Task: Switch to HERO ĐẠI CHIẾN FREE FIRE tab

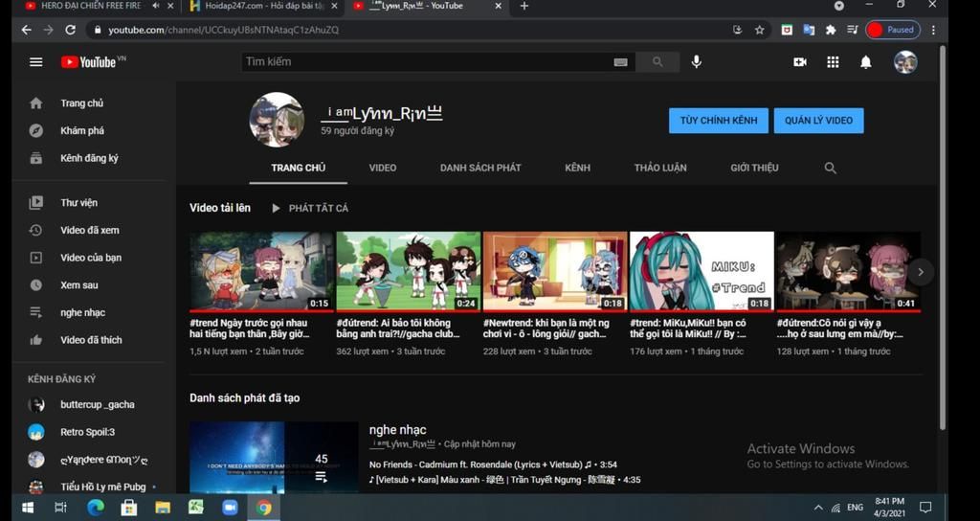Action: [91, 7]
